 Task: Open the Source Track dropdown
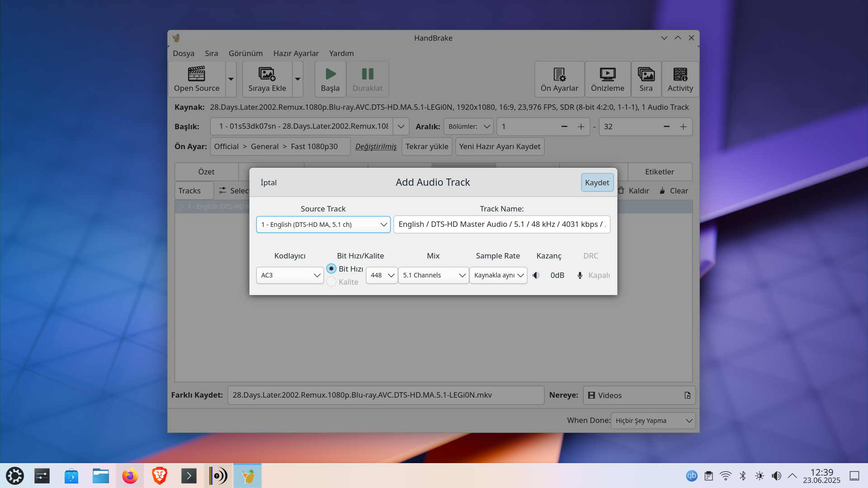(x=323, y=225)
